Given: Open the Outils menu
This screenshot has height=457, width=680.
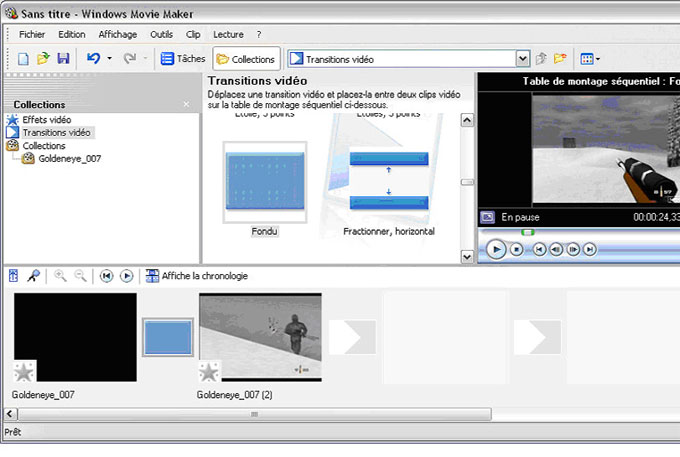Looking at the screenshot, I should coord(161,34).
